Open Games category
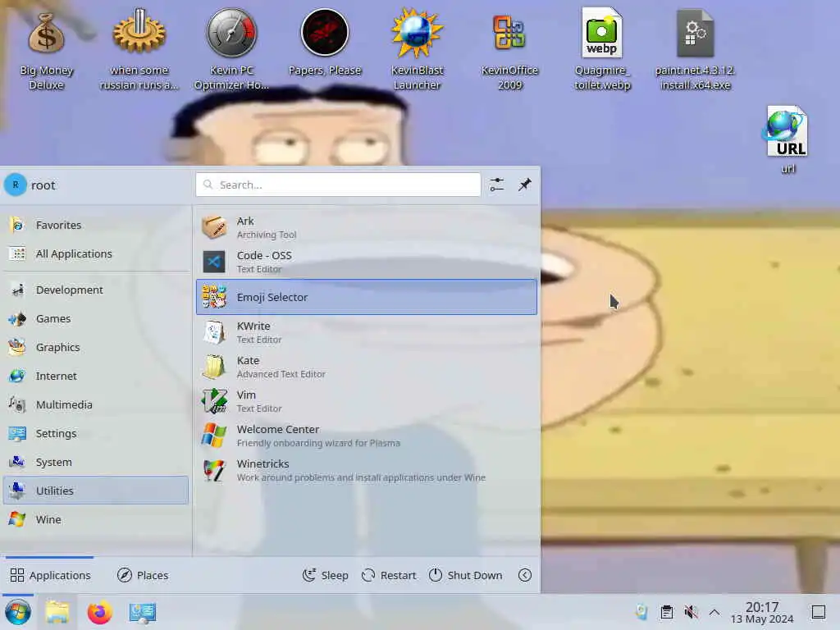 tap(96, 319)
